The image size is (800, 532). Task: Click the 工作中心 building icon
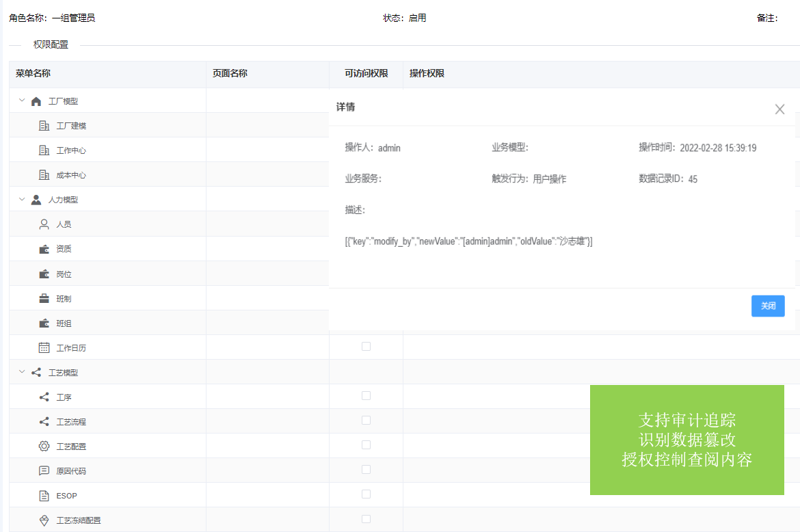click(x=44, y=150)
